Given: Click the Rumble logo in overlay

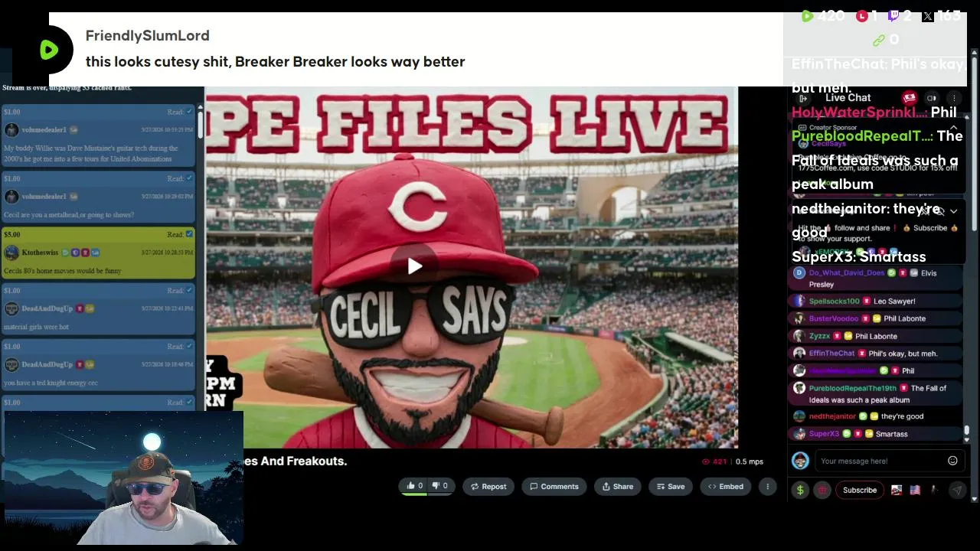Looking at the screenshot, I should click(x=49, y=51).
